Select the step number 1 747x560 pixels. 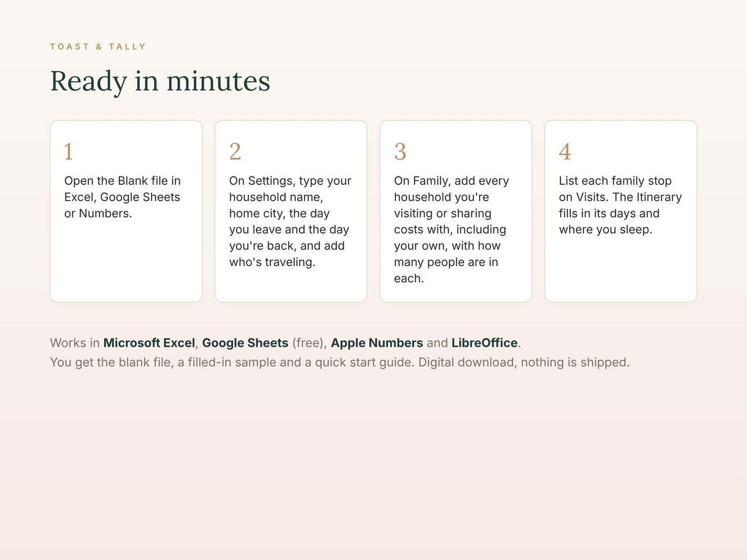pyautogui.click(x=68, y=151)
